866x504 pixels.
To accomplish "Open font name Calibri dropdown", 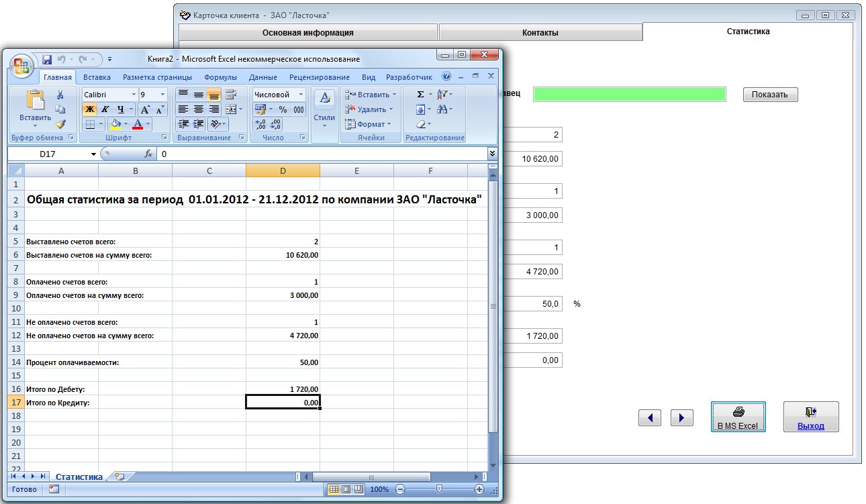I will click(134, 95).
